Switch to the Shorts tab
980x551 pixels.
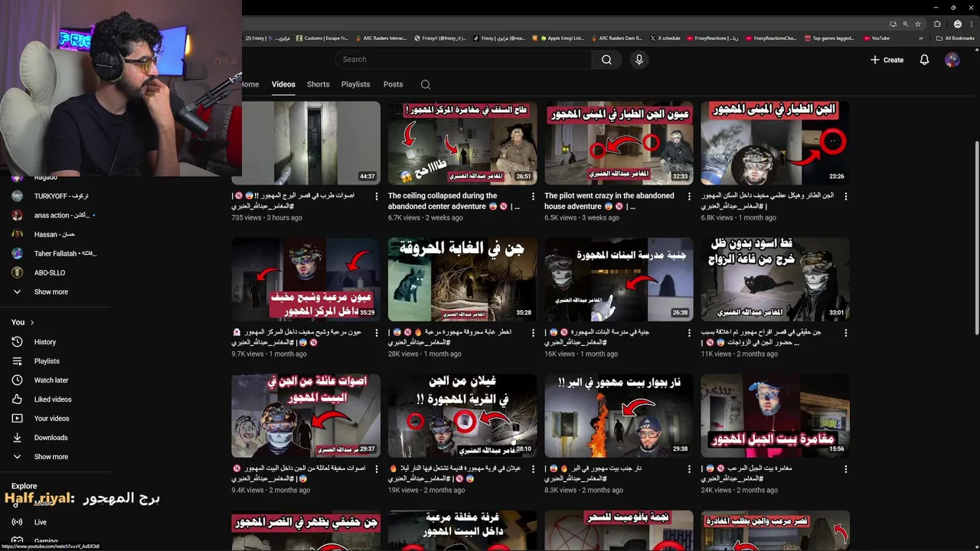pyautogui.click(x=318, y=84)
